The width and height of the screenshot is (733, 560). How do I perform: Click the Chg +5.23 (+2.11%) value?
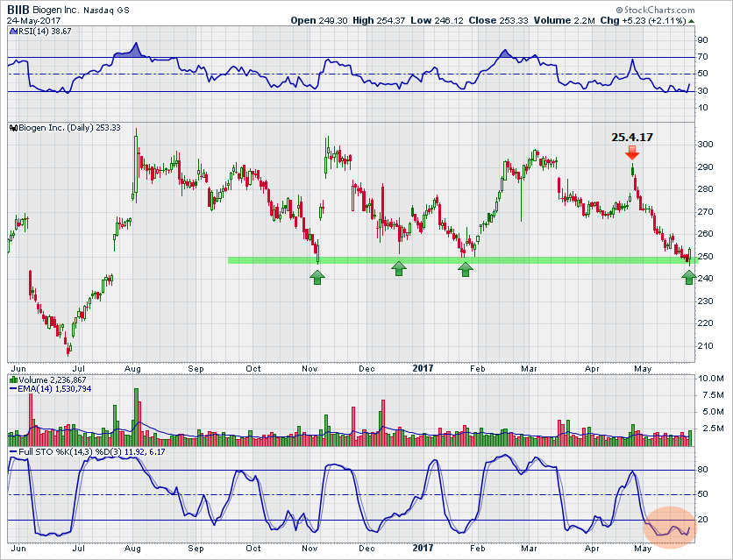(x=644, y=20)
